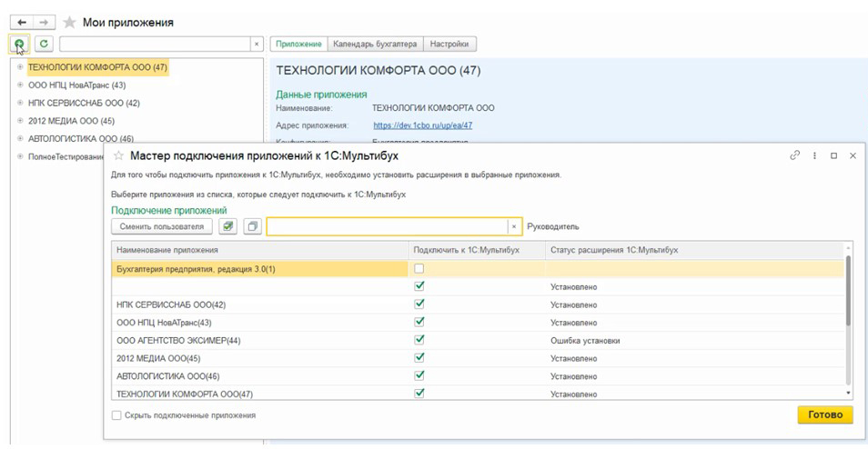Go back with the left arrow button
868x449 pixels.
(22, 22)
